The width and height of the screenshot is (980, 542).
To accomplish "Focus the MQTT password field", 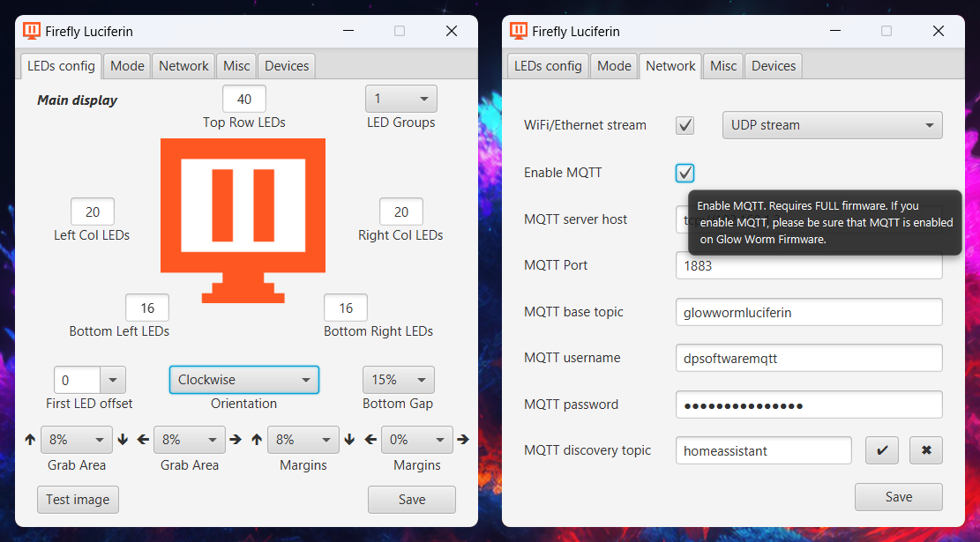I will (x=809, y=405).
